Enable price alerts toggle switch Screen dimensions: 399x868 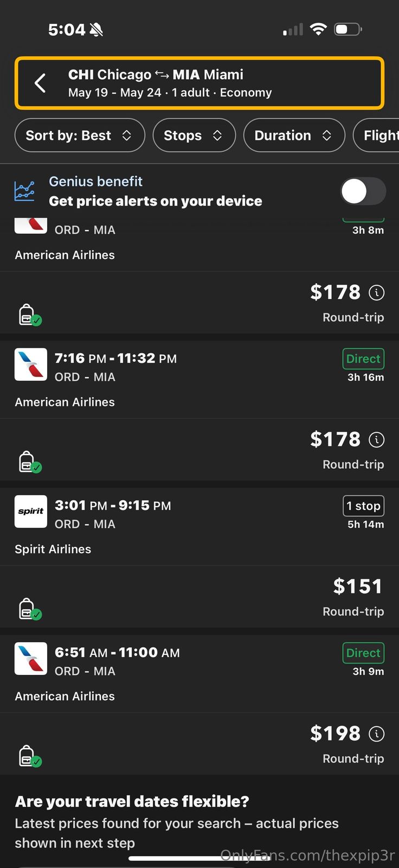click(363, 192)
